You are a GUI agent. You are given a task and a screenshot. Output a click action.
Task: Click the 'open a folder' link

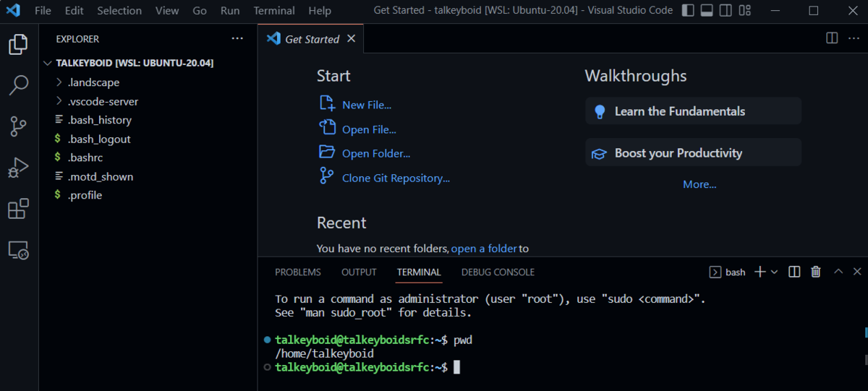pyautogui.click(x=484, y=249)
